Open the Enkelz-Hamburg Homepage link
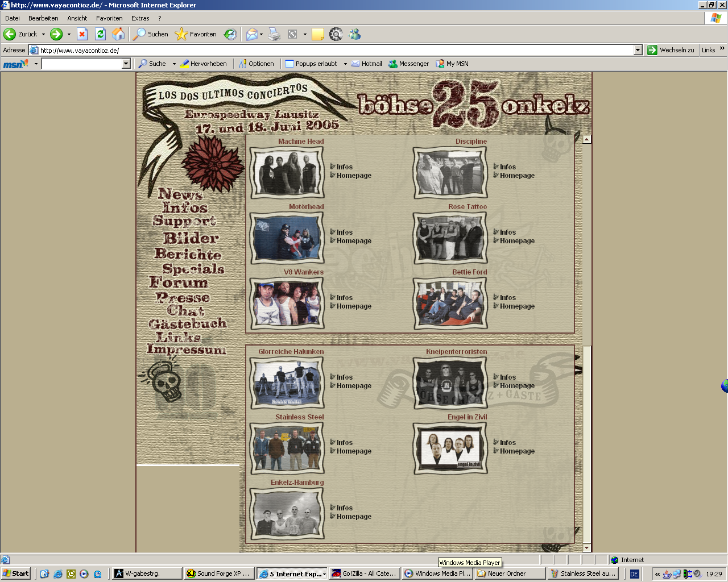Screen dimensions: 728x582 point(354,517)
